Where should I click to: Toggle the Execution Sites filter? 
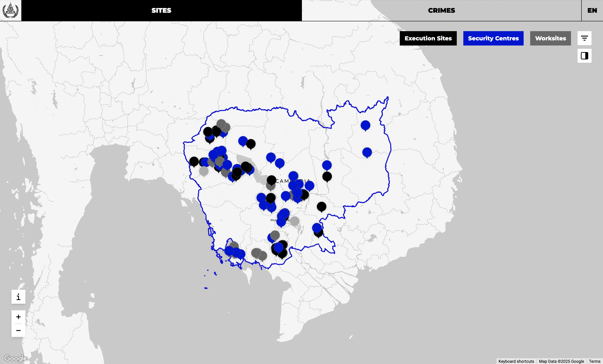click(428, 38)
